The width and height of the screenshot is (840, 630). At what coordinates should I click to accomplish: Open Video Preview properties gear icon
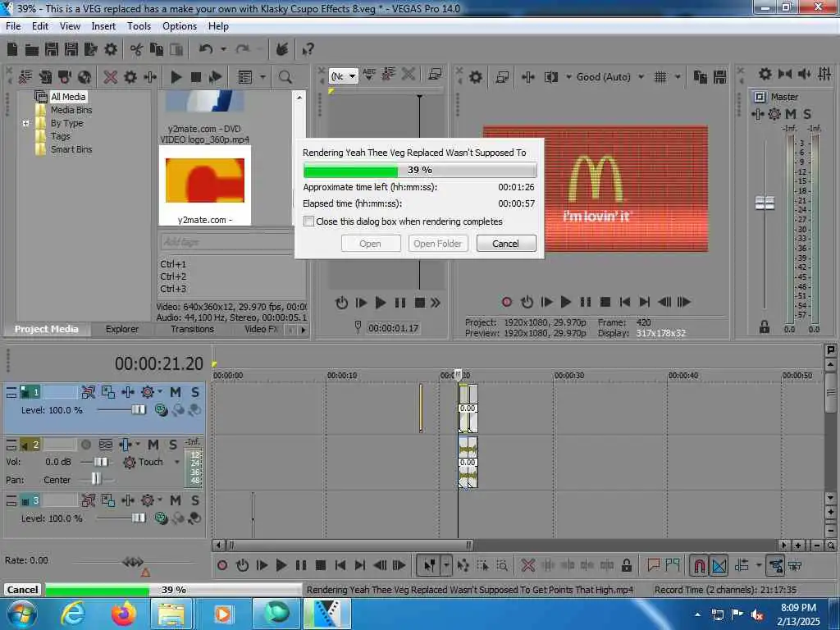click(x=476, y=77)
